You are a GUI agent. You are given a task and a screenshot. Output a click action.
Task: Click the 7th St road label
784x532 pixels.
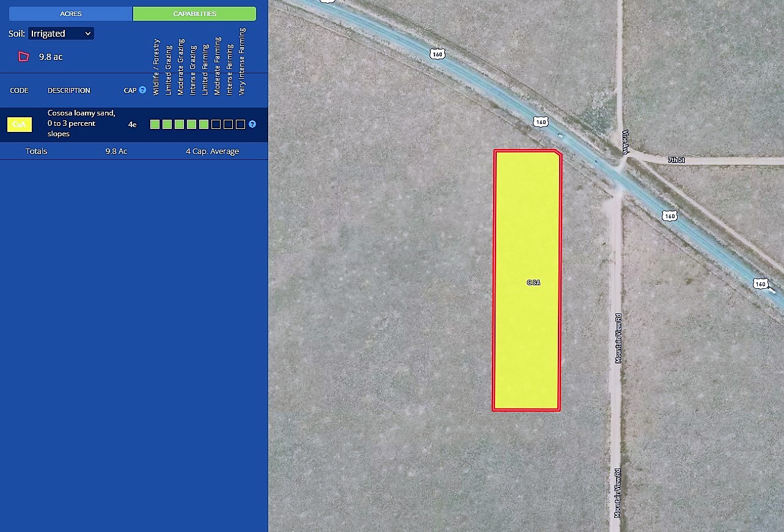[676, 160]
